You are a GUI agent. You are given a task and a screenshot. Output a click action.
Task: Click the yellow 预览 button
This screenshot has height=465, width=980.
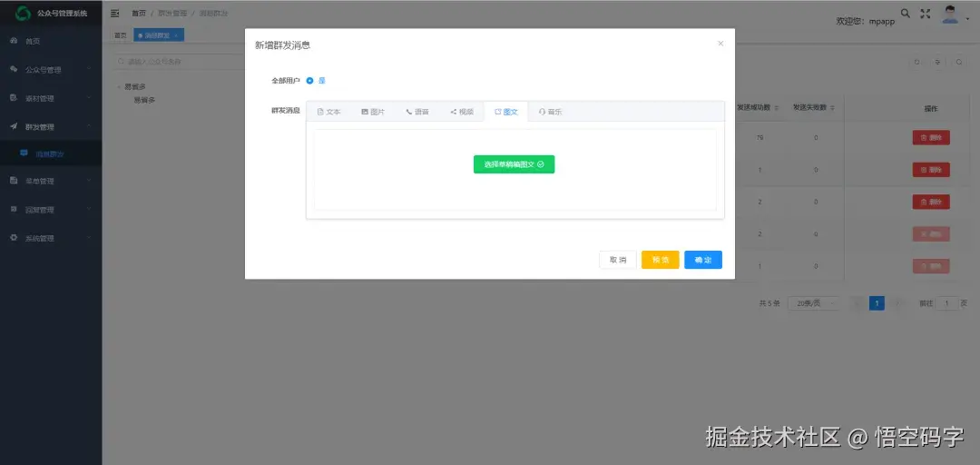pyautogui.click(x=661, y=260)
